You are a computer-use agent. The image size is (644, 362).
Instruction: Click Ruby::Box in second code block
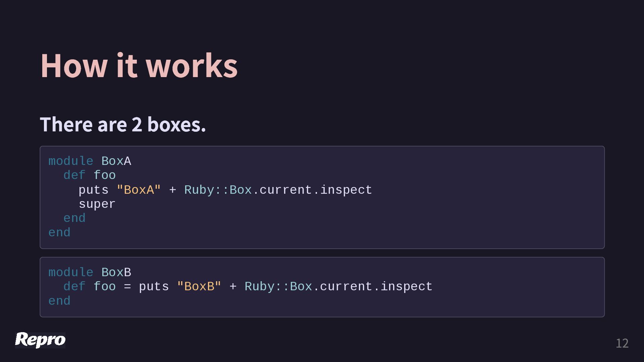point(278,287)
